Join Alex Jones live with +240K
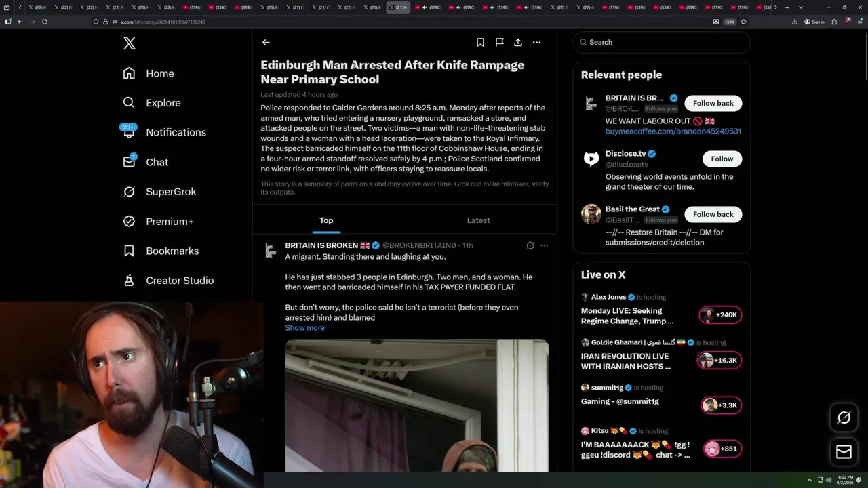This screenshot has height=488, width=868. pyautogui.click(x=720, y=314)
